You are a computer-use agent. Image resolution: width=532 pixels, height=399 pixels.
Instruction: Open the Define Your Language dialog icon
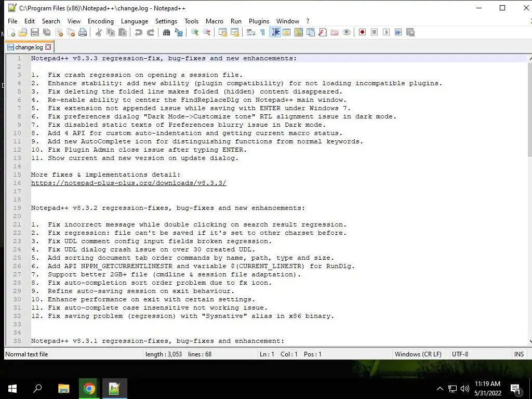tap(287, 32)
